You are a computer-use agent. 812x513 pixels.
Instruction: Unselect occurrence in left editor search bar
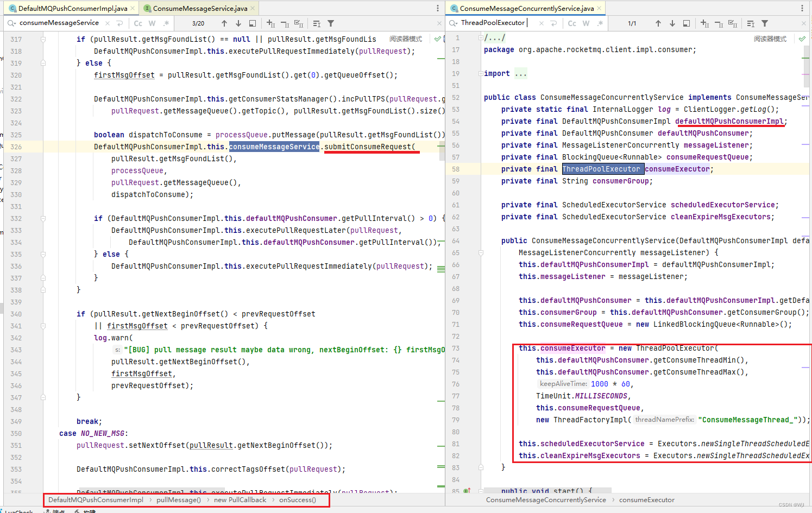[285, 23]
